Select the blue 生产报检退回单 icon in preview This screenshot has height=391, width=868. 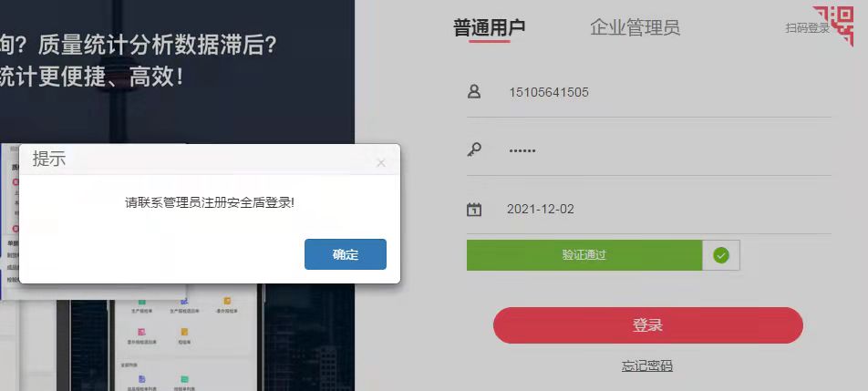[x=184, y=301]
